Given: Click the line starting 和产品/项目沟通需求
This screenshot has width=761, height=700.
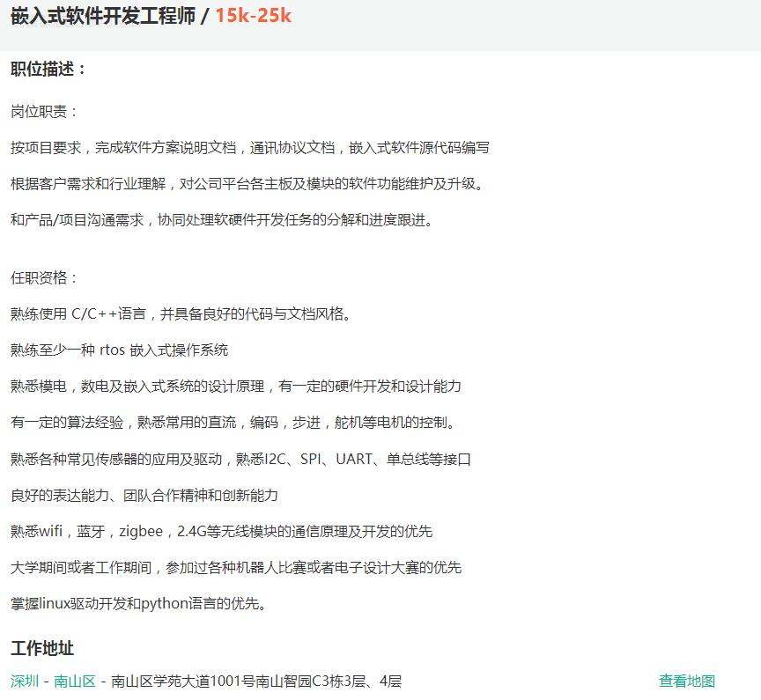Looking at the screenshot, I should click(222, 220).
